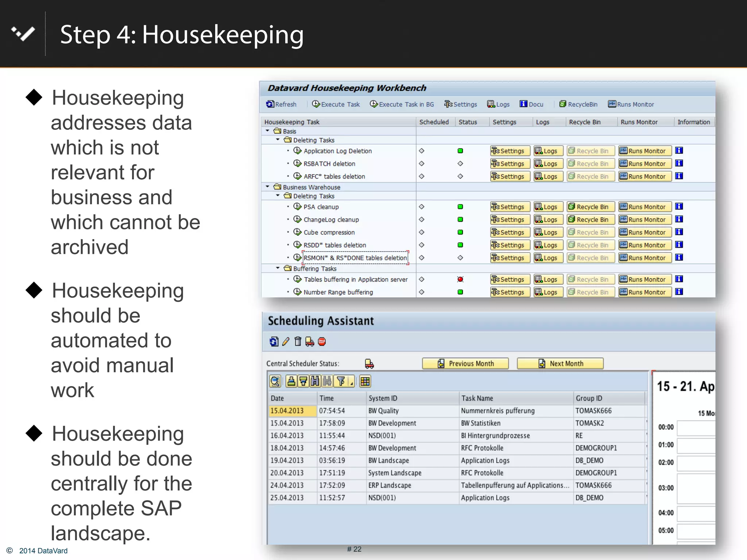Open Runs Monitor for ARFC* tables deletion
Screen dimensions: 747x560
coord(645,176)
